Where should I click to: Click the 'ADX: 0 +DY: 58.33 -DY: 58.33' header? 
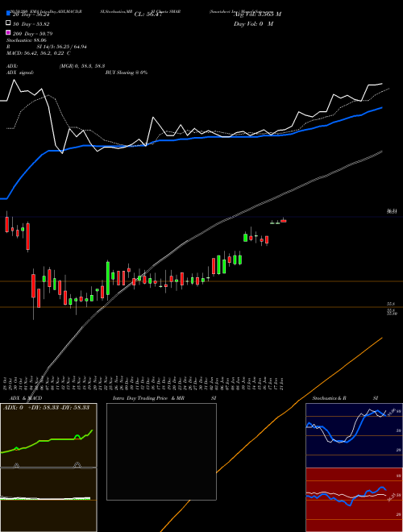click(46, 407)
